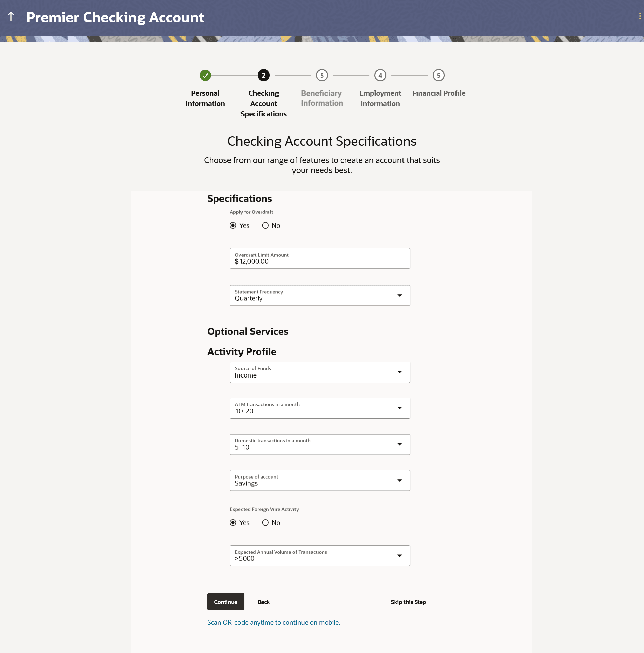Click step 3 Beneficiary circle icon
644x653 pixels.
pos(322,76)
